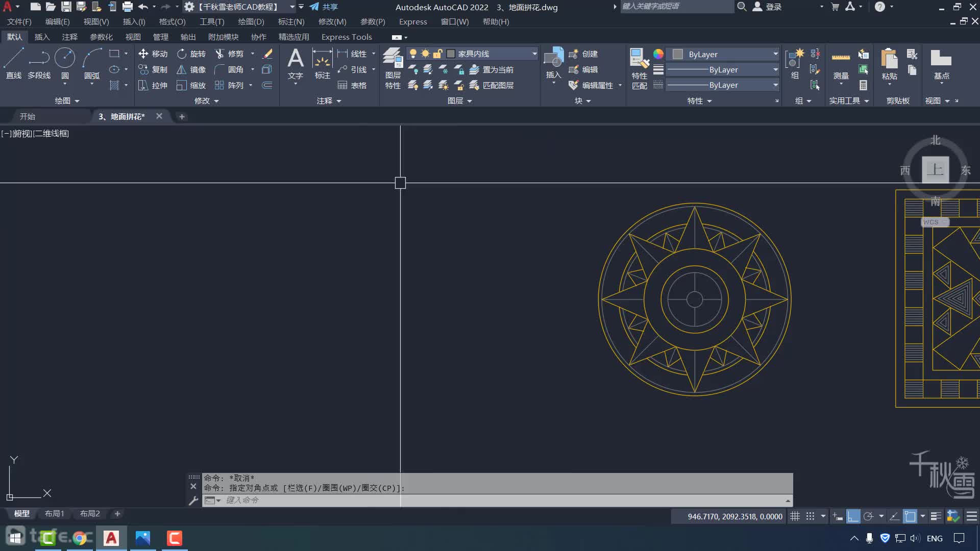Viewport: 980px width, 551px height.
Task: Toggle dynamic input in status bar
Action: (838, 516)
